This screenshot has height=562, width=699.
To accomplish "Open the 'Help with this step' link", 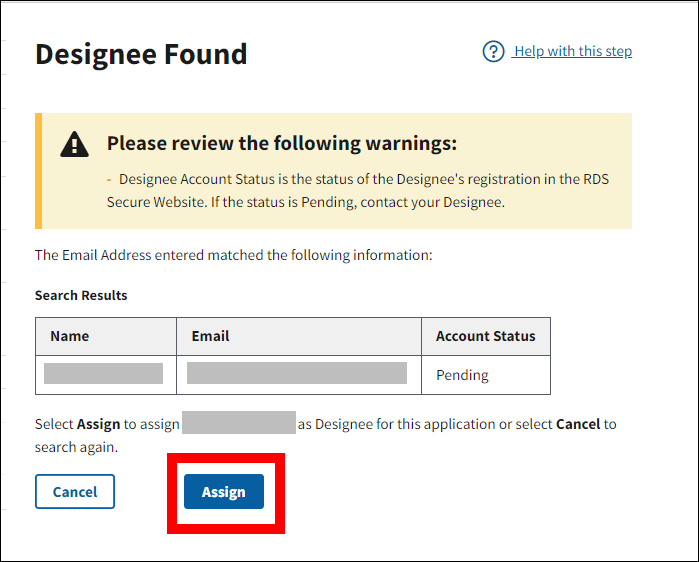I will click(572, 51).
